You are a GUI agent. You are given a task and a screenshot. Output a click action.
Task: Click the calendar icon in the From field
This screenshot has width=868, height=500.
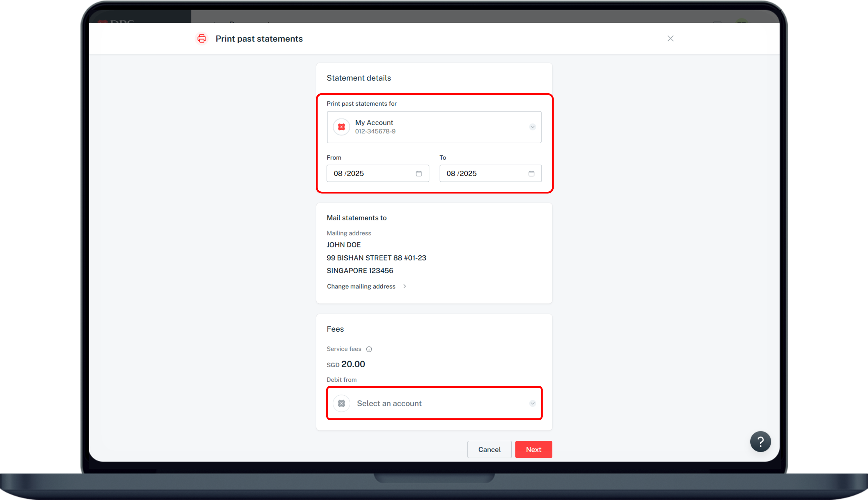coord(419,174)
